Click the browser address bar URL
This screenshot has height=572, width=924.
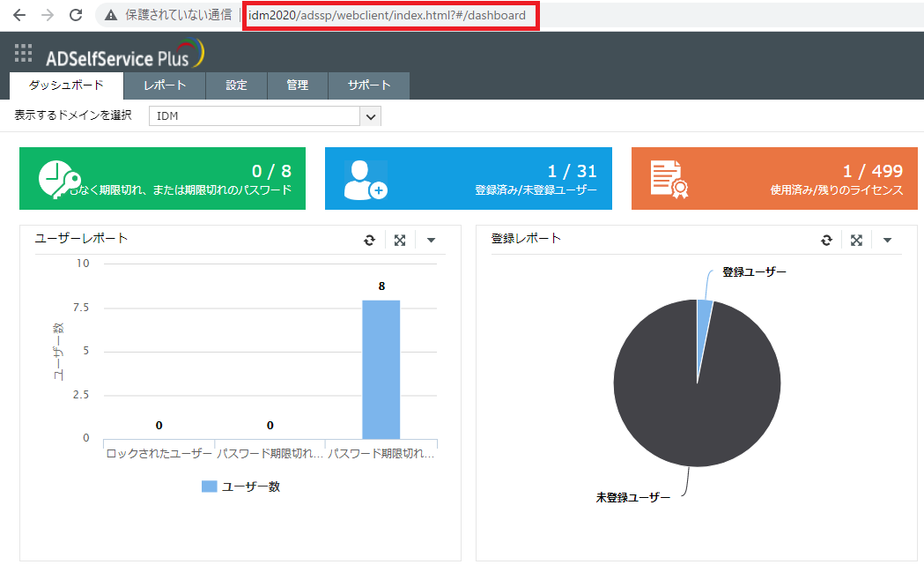[x=388, y=15]
